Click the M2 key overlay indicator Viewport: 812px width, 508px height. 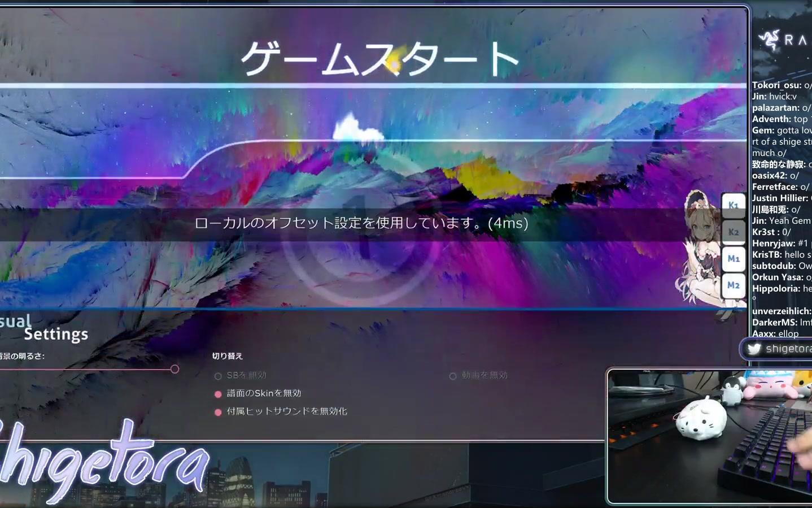734,285
